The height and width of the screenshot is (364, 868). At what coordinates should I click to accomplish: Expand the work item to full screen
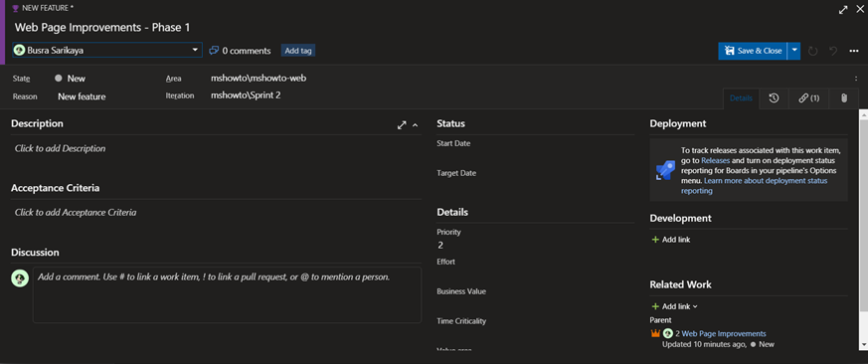(843, 10)
